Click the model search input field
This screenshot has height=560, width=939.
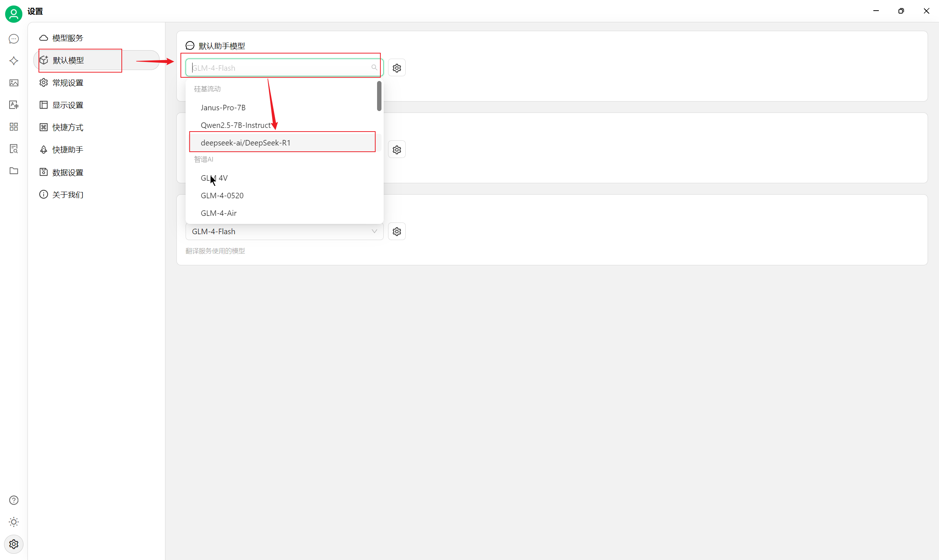(x=279, y=68)
